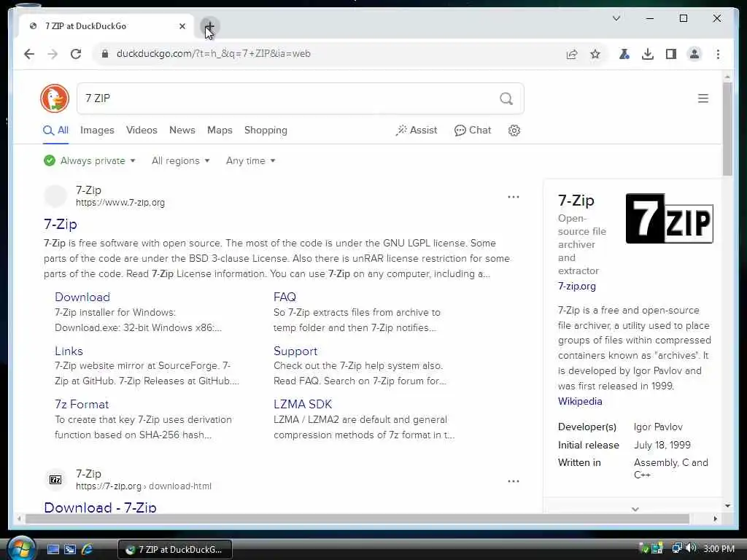Image resolution: width=747 pixels, height=560 pixels.
Task: Open the downloads icon in toolbar
Action: pyautogui.click(x=648, y=54)
